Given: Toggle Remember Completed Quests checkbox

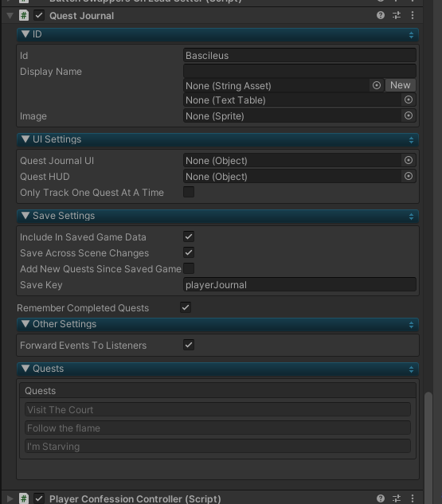Looking at the screenshot, I should point(186,307).
